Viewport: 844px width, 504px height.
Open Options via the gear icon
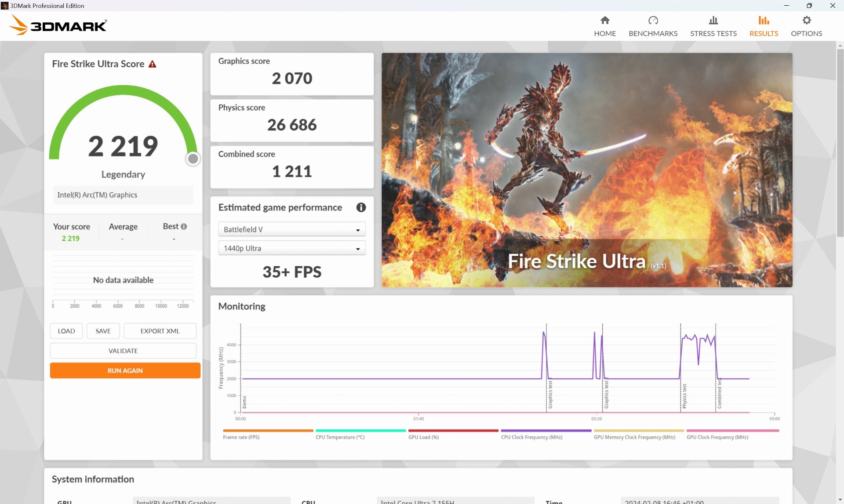point(806,20)
